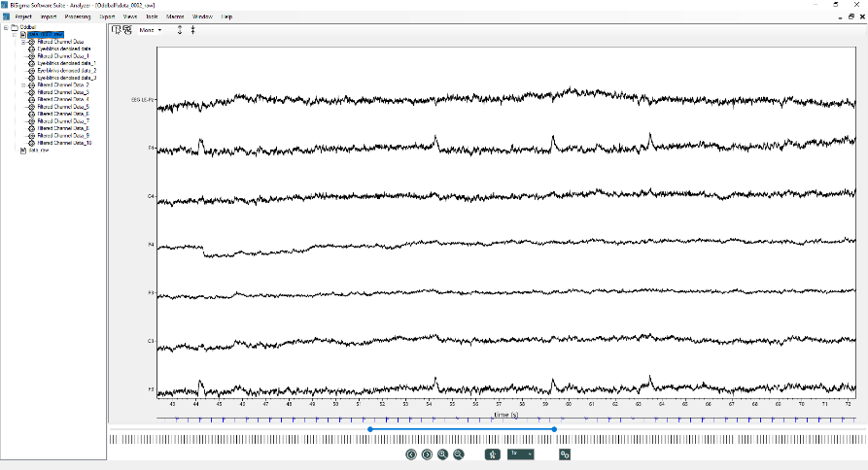Click the zoom out magnifier icon
Image resolution: width=868 pixels, height=470 pixels.
tap(459, 454)
